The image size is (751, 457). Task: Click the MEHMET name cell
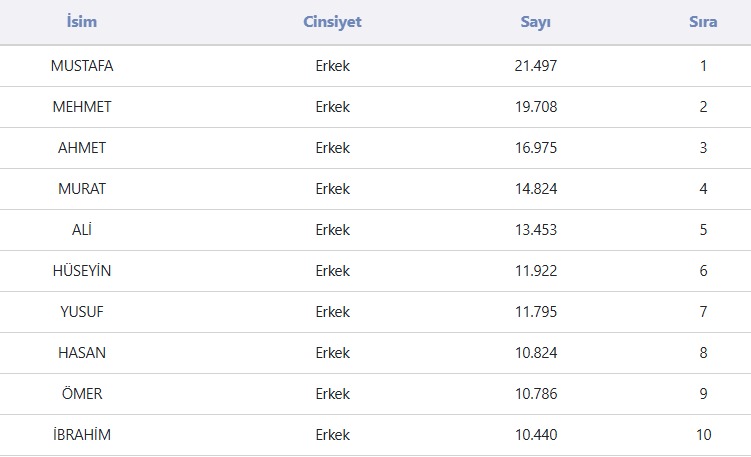coord(82,107)
